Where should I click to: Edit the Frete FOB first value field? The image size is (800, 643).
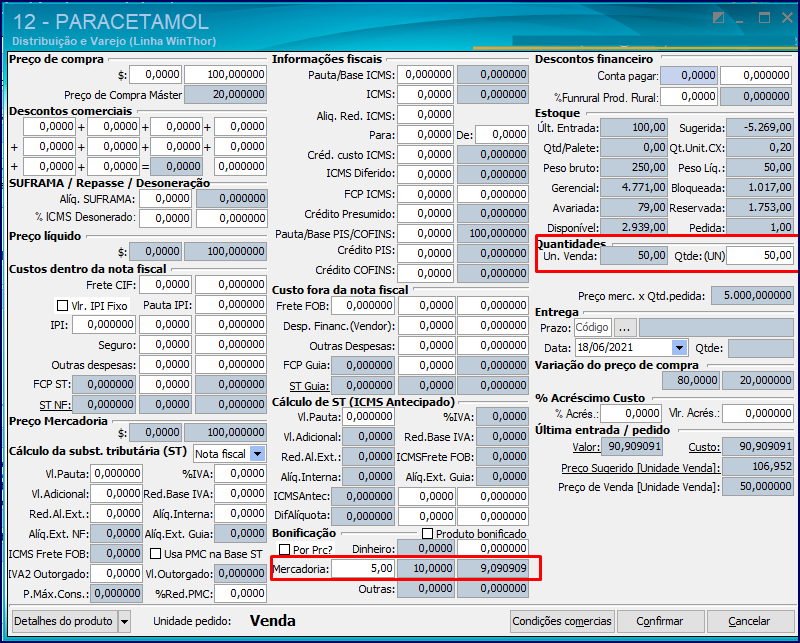363,306
